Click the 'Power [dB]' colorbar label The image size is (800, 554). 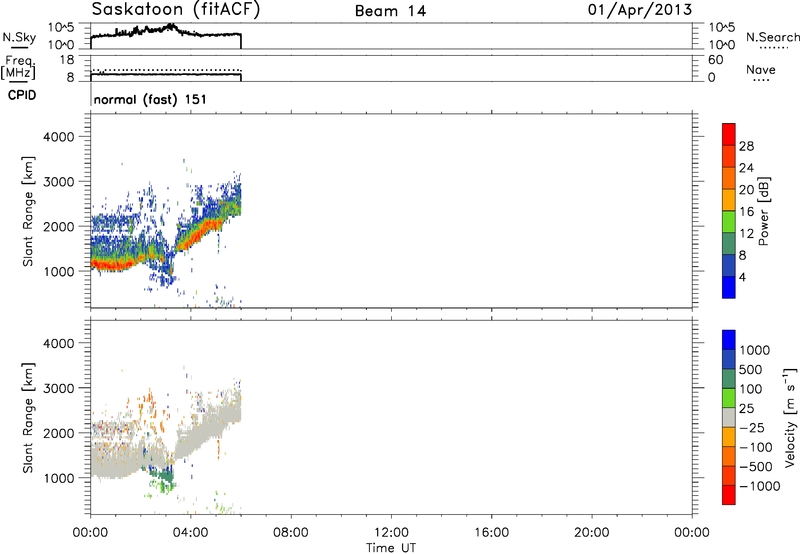[764, 211]
